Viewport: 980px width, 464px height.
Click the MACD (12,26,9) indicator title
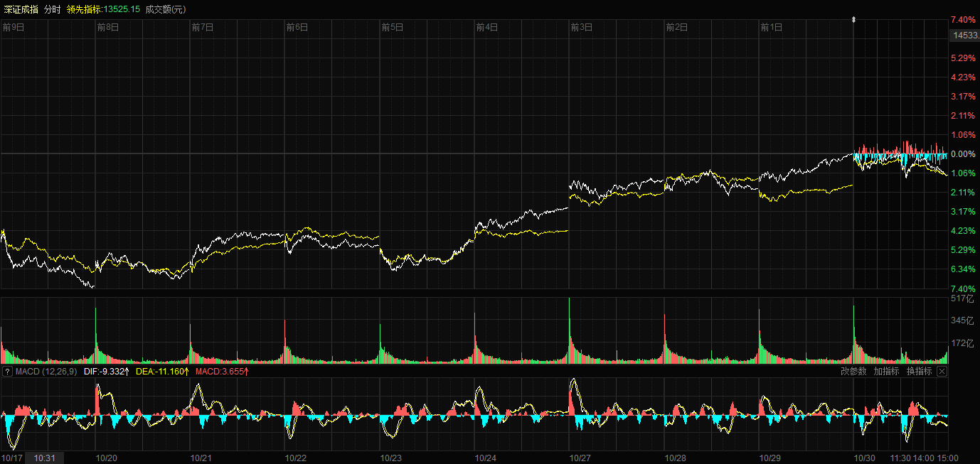[46, 372]
